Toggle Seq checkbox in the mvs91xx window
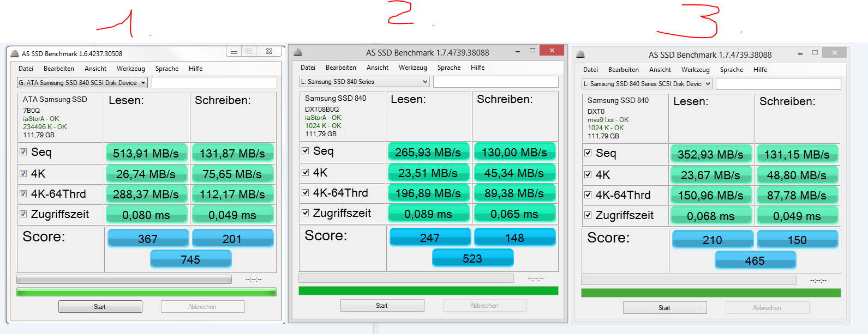 pos(588,153)
